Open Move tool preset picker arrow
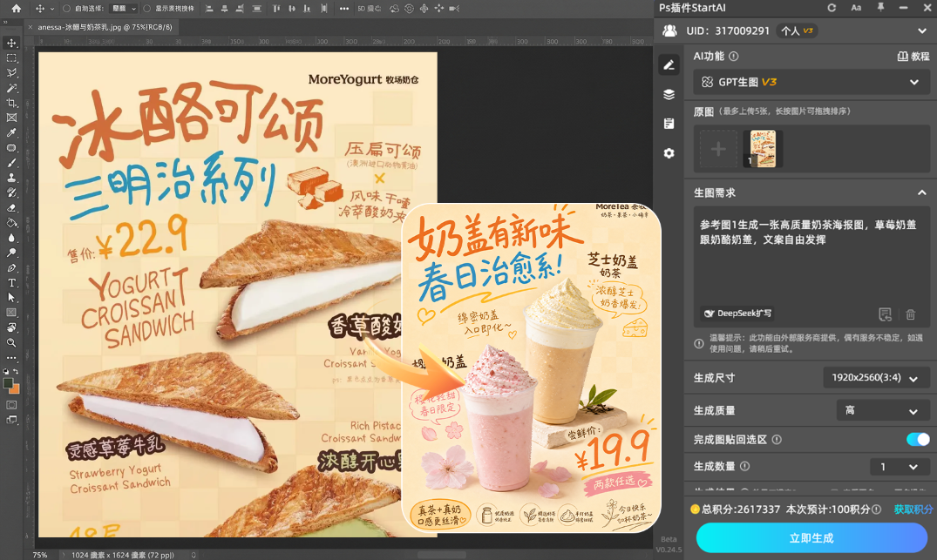The width and height of the screenshot is (937, 560). click(52, 9)
